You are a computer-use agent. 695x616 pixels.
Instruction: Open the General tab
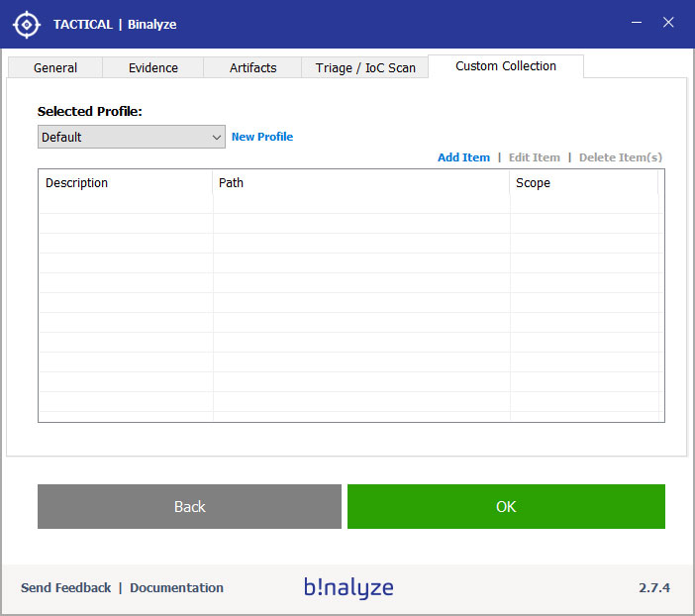click(55, 68)
